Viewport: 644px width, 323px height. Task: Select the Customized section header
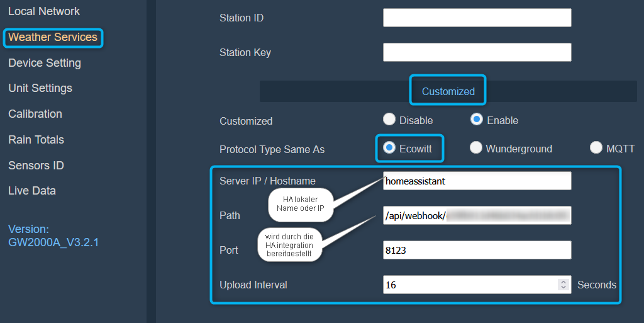tap(448, 91)
